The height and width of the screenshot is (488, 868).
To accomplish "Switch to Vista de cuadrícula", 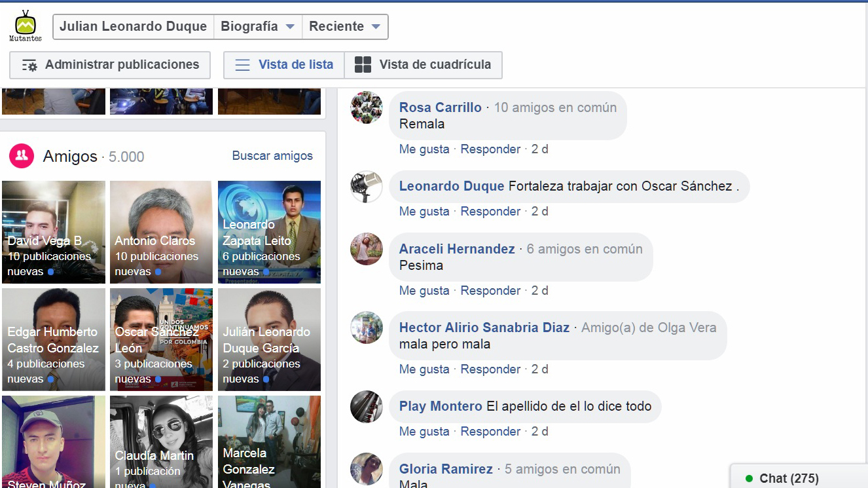I will point(424,65).
